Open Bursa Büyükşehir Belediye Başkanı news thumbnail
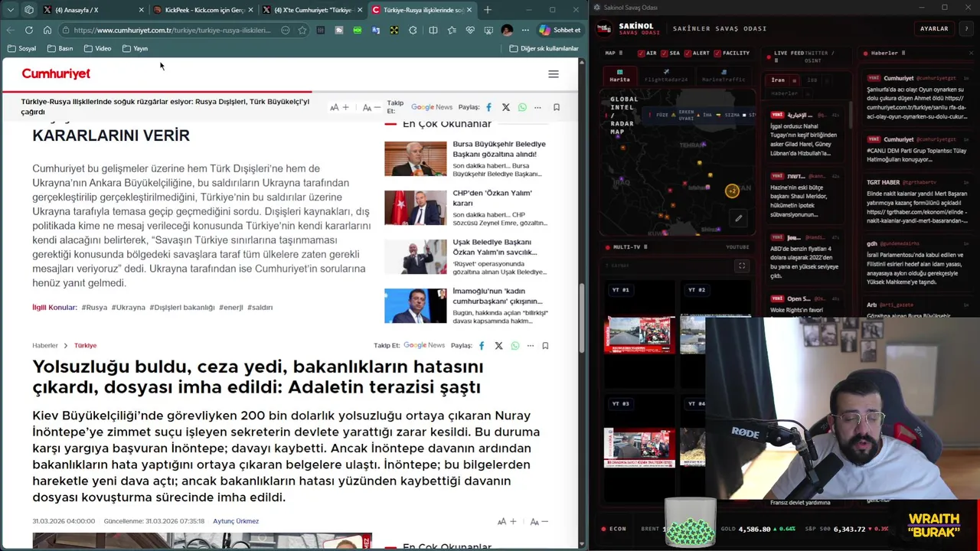 (415, 158)
